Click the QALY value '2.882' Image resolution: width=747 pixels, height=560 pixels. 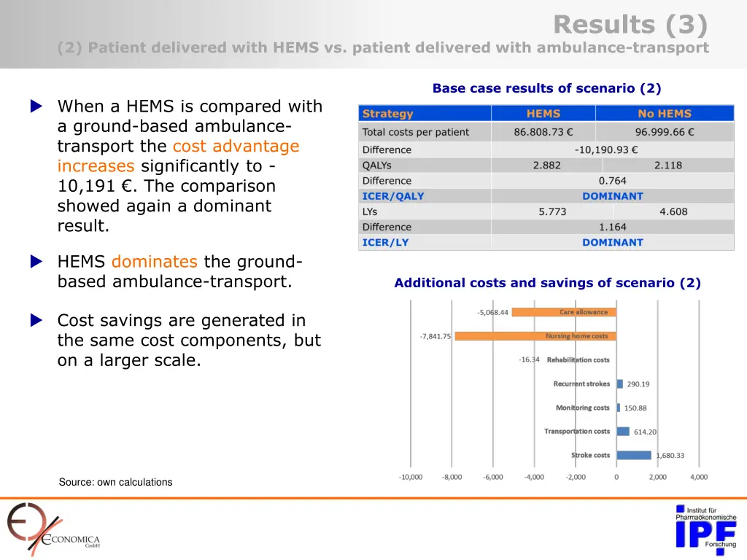[x=546, y=166]
